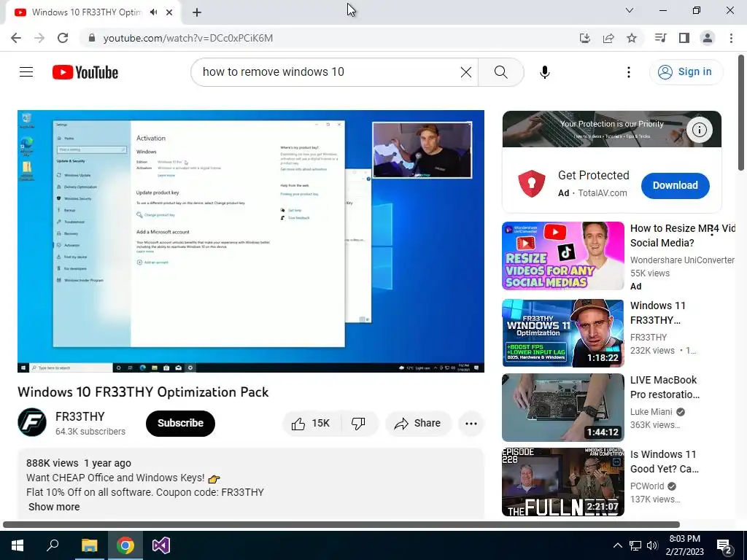
Task: Open Windows 11 FR33THY Optimization thumbnail
Action: (562, 333)
